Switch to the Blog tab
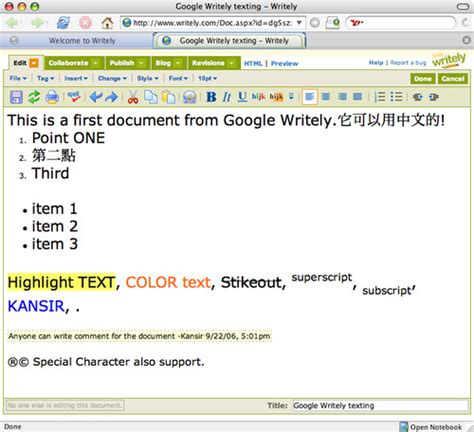 [x=163, y=63]
